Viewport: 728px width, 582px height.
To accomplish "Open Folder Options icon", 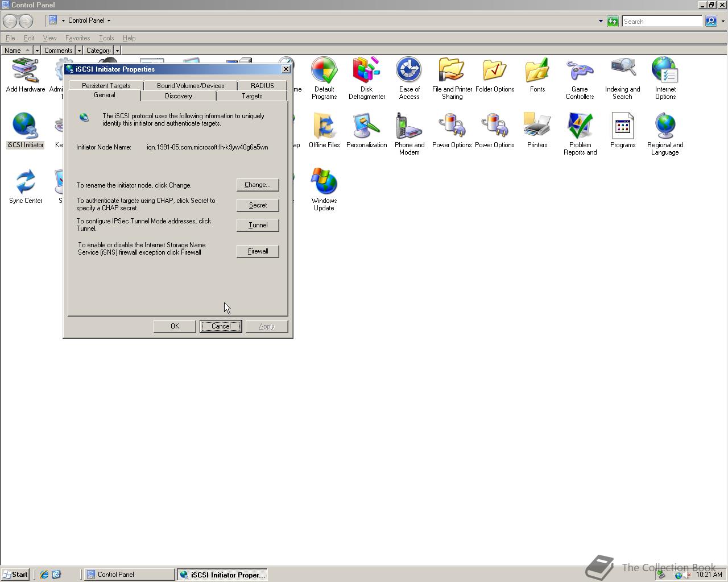I will click(x=495, y=75).
